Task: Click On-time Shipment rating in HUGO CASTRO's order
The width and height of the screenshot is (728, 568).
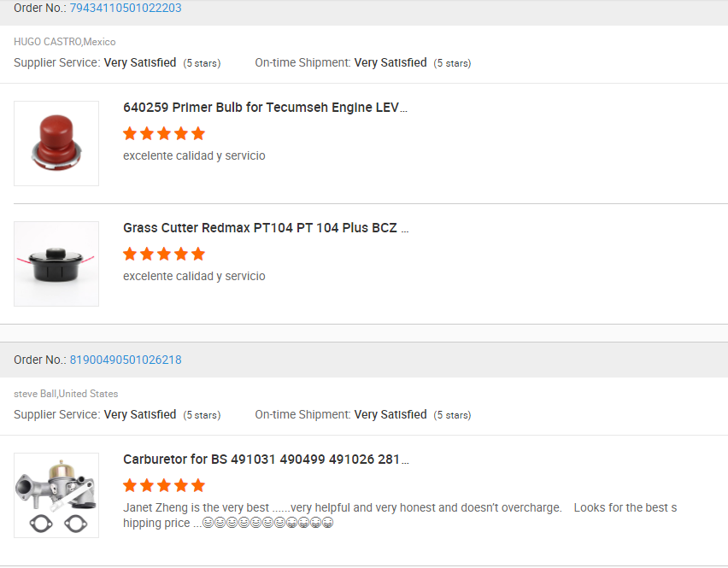Action: (x=390, y=62)
